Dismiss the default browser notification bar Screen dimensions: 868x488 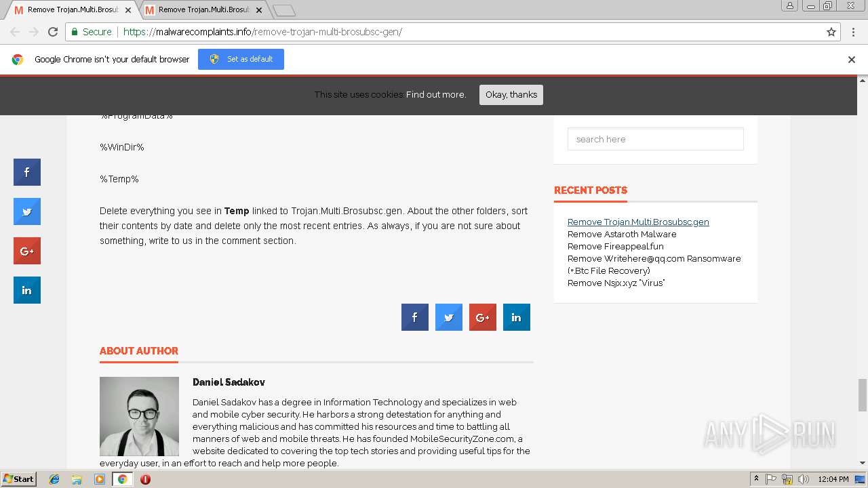[x=852, y=60]
